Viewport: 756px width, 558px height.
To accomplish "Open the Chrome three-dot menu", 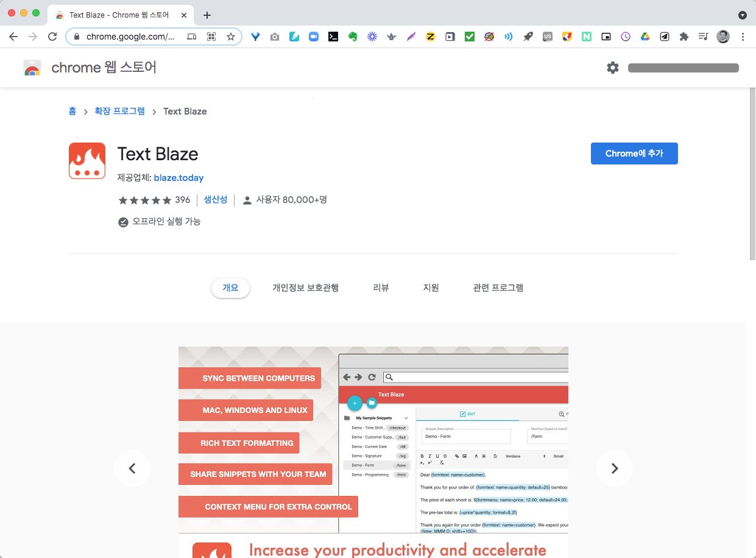I will click(743, 37).
